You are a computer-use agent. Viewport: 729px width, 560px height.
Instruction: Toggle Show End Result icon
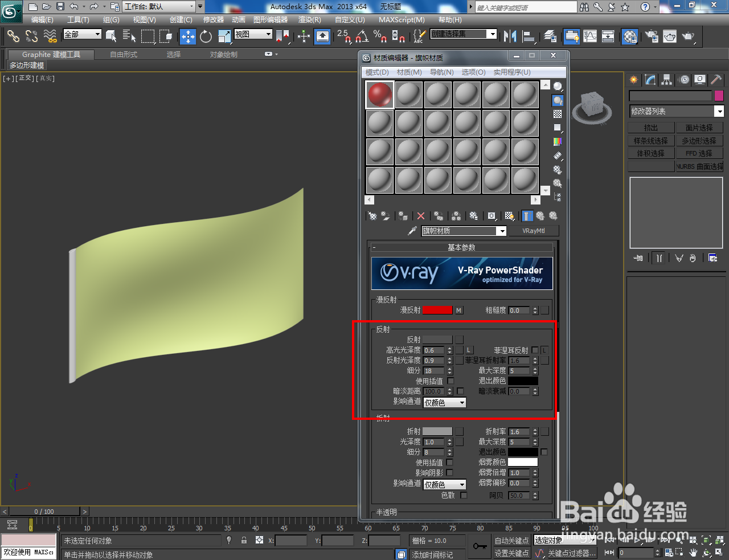click(x=527, y=216)
